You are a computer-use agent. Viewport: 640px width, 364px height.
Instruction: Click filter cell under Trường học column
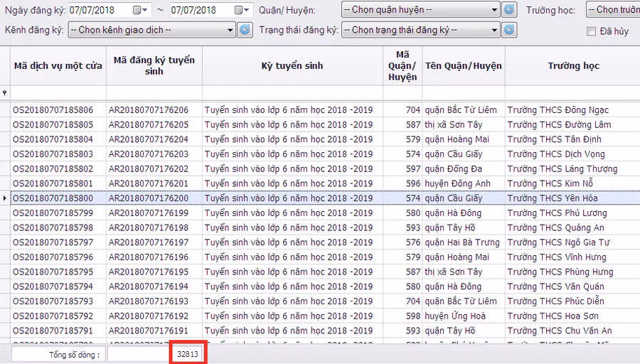coord(572,93)
